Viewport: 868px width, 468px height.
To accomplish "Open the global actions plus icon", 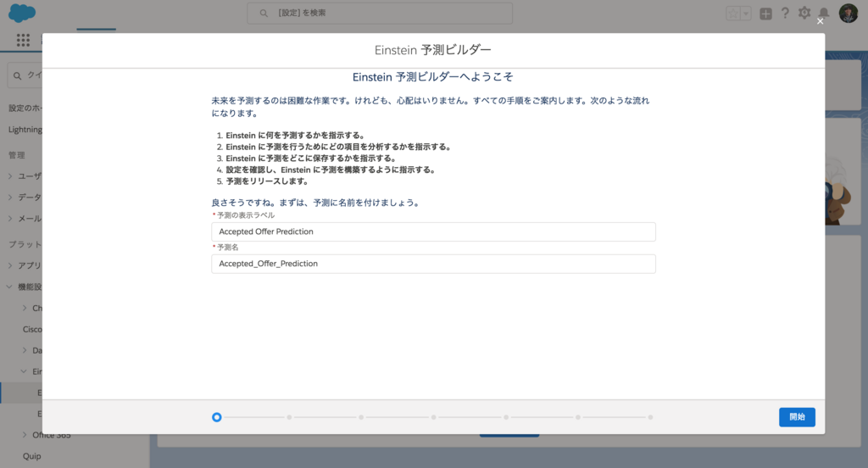I will (765, 14).
